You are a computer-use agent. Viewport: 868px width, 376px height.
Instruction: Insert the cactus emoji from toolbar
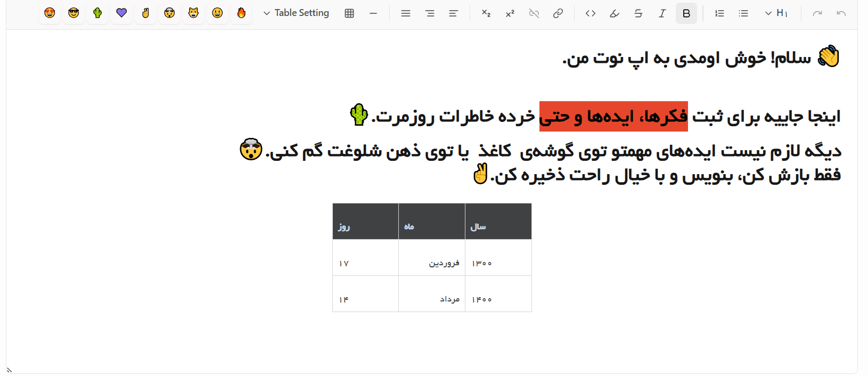[97, 13]
